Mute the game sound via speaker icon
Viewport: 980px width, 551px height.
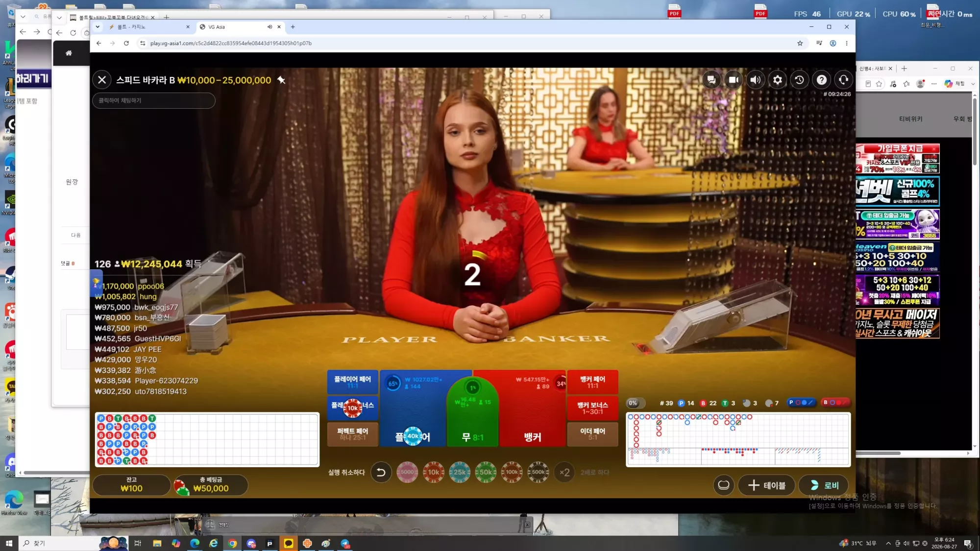756,80
